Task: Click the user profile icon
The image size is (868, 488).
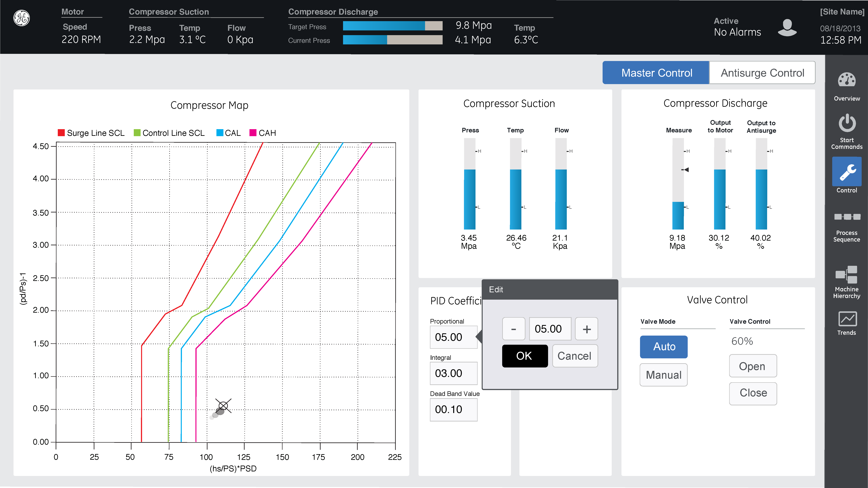Action: point(787,28)
